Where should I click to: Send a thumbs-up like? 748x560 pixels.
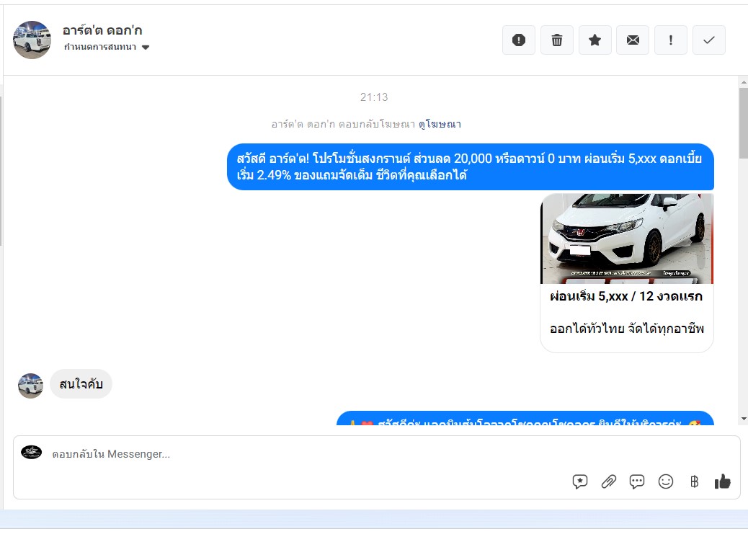pos(723,481)
